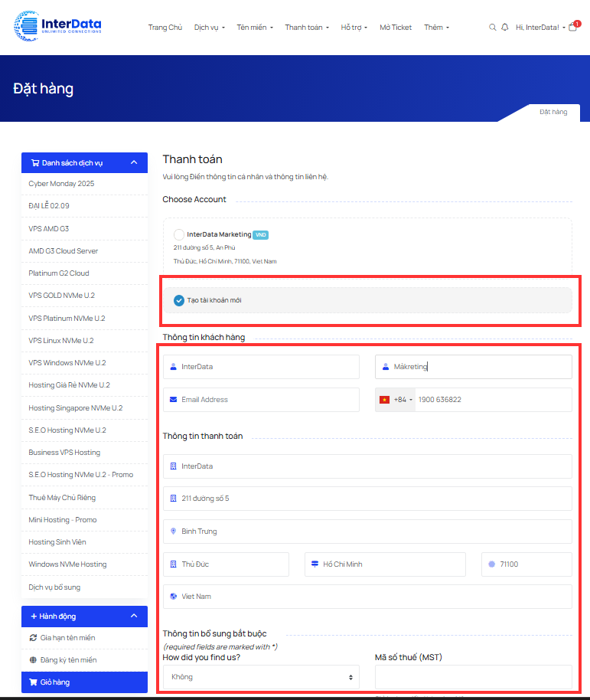
Task: Open the Hi, InterData! account dropdown
Action: point(540,28)
